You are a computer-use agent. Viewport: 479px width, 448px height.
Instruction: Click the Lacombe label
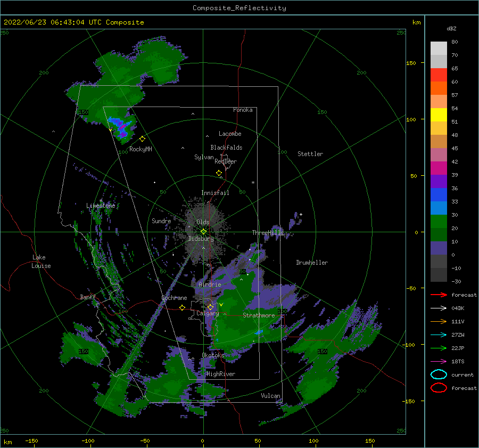click(230, 134)
